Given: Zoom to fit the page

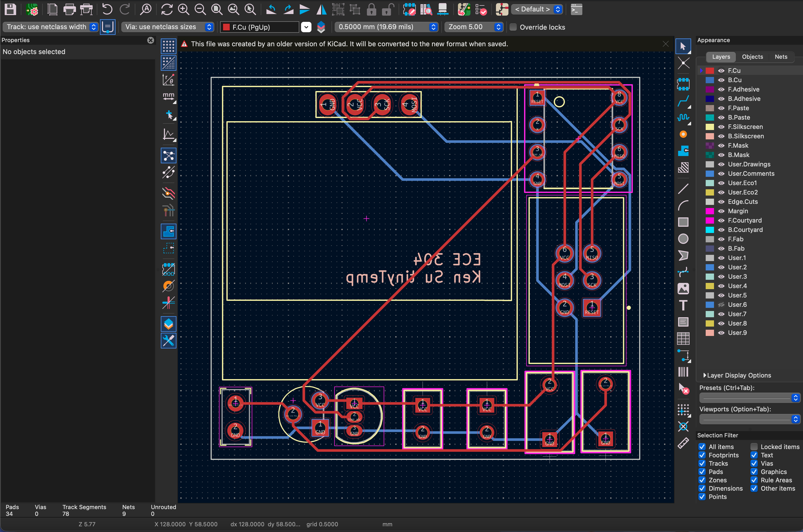Looking at the screenshot, I should coord(217,9).
